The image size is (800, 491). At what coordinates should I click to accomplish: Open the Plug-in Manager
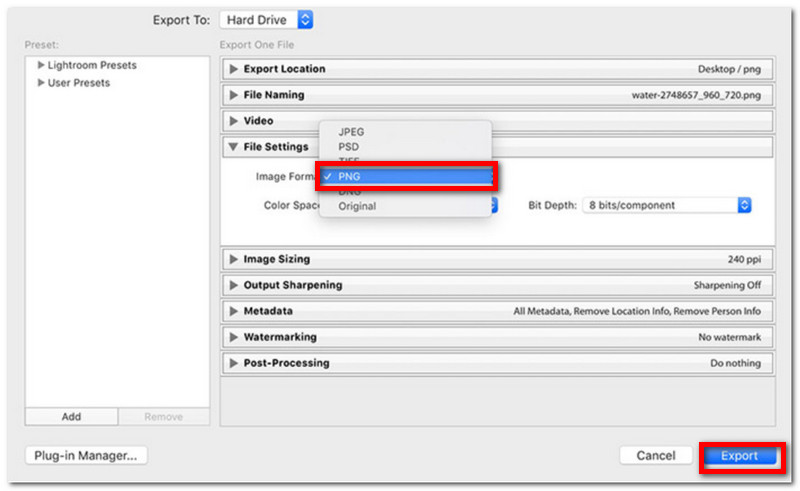tap(86, 455)
